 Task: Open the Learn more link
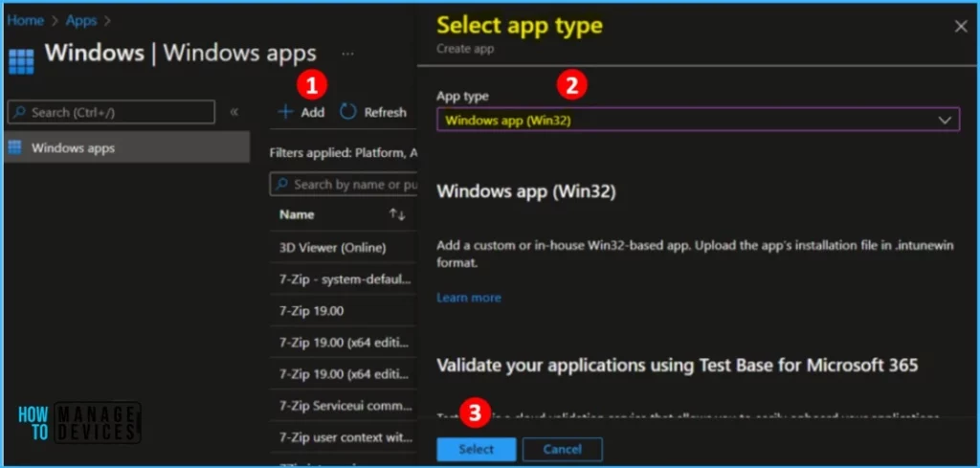[469, 298]
